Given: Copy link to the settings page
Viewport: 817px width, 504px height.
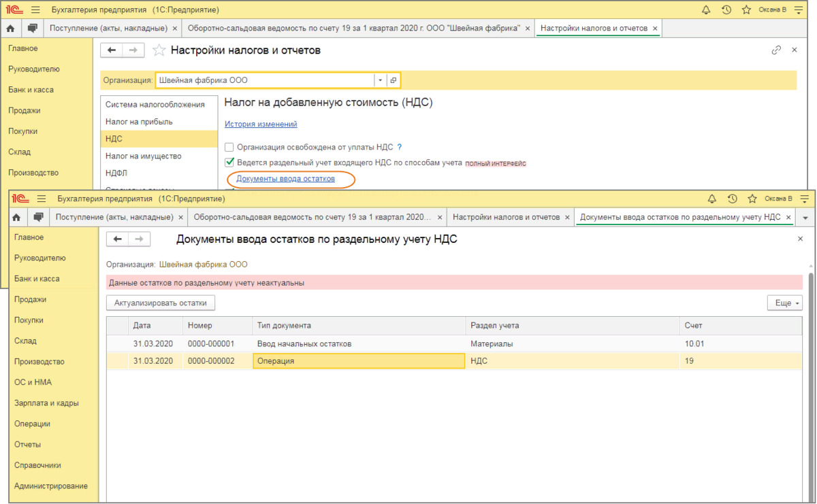Looking at the screenshot, I should 776,50.
